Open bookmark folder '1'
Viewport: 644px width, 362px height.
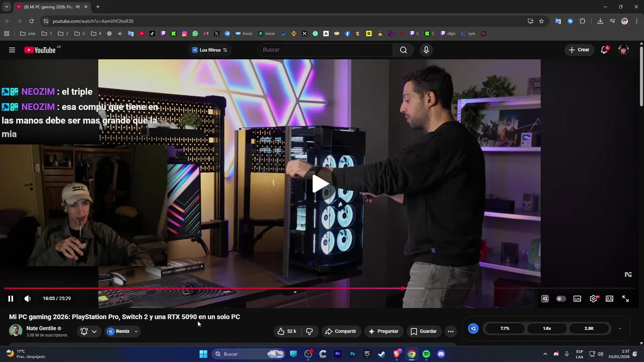47,34
